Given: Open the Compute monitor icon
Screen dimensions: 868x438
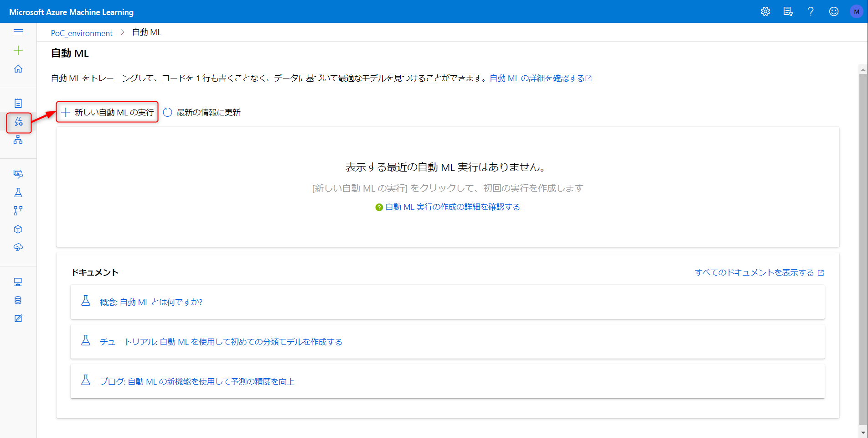Looking at the screenshot, I should coord(18,282).
